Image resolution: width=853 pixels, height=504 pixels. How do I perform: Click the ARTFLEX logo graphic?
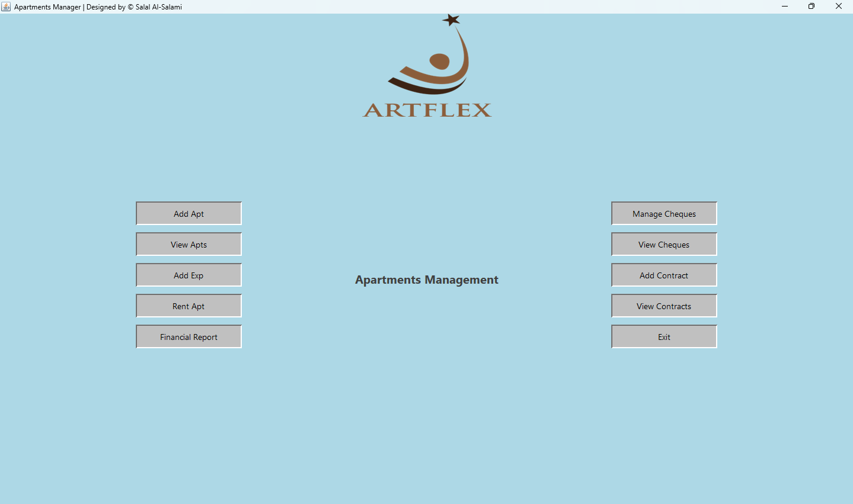point(426,65)
